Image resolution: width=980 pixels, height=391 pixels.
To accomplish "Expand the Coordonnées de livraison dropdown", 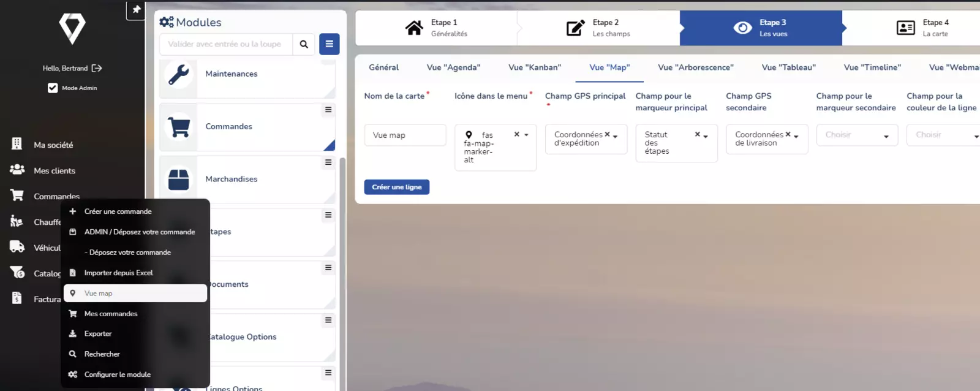I will point(796,136).
